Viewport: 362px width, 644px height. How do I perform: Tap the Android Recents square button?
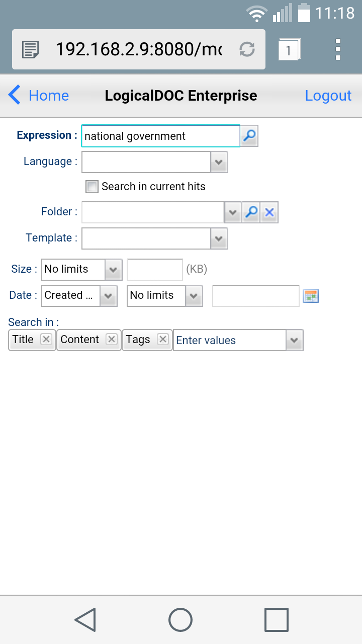coord(277,619)
